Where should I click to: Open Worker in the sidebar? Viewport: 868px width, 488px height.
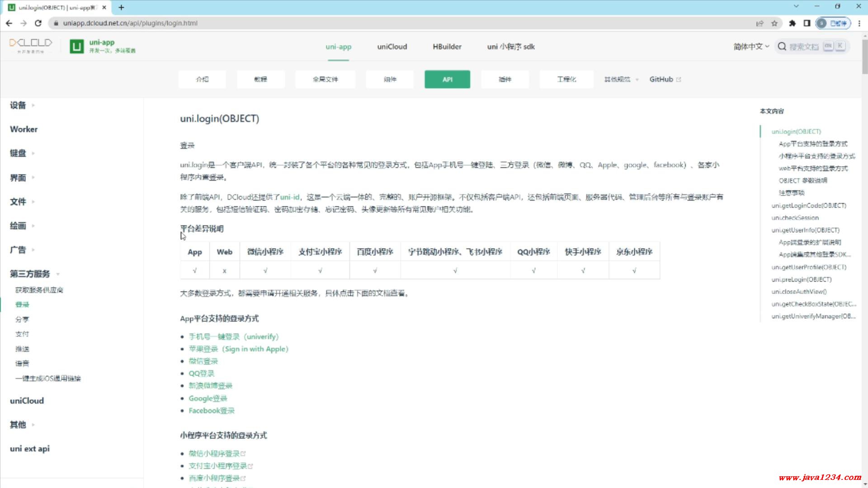pos(24,129)
